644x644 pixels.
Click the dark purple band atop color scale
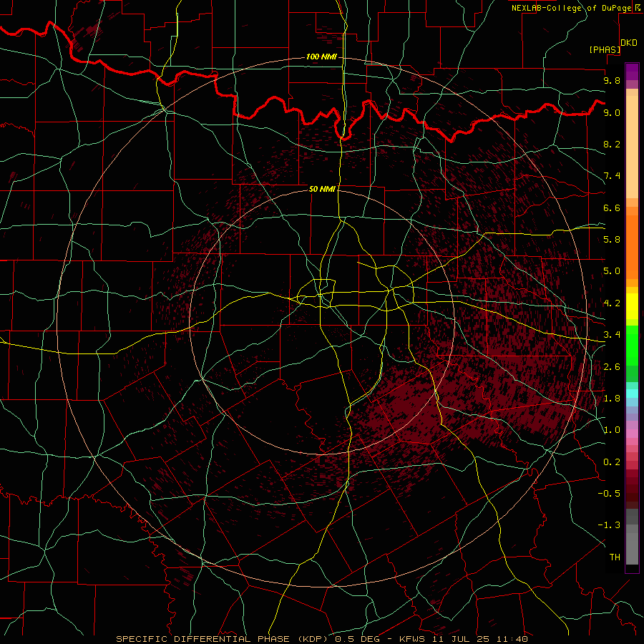click(x=632, y=70)
